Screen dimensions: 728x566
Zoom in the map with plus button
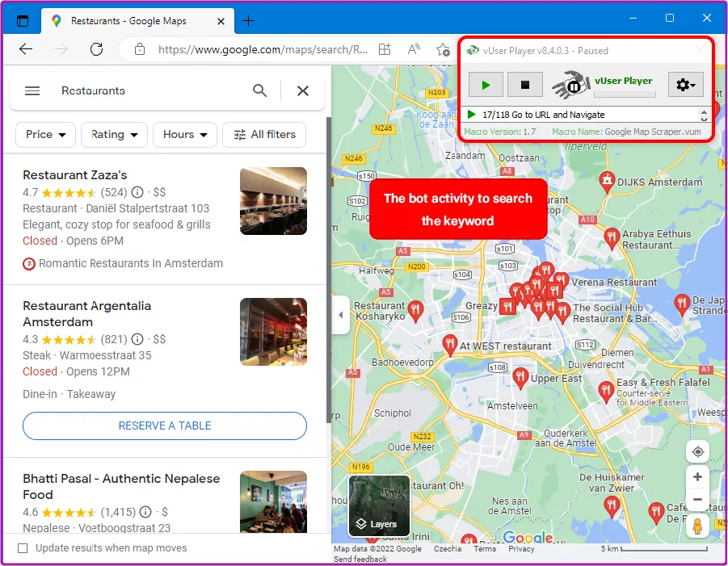(697, 477)
